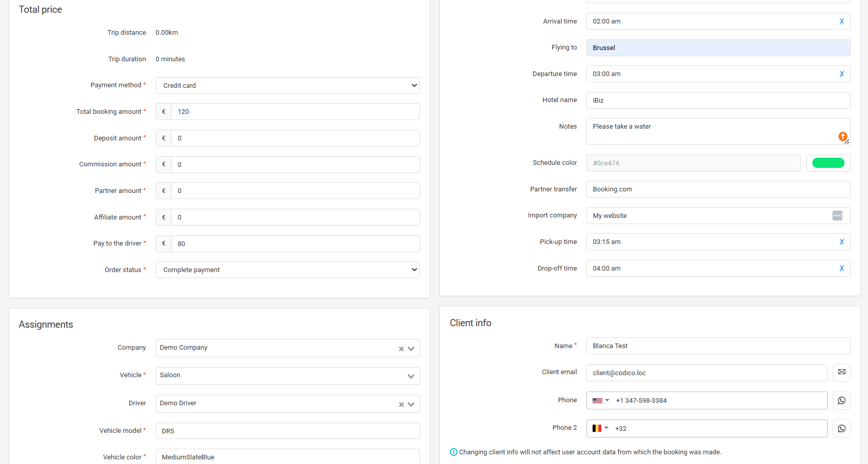Click the icon in Import company field
Screen dimensions: 868x464
click(x=837, y=216)
